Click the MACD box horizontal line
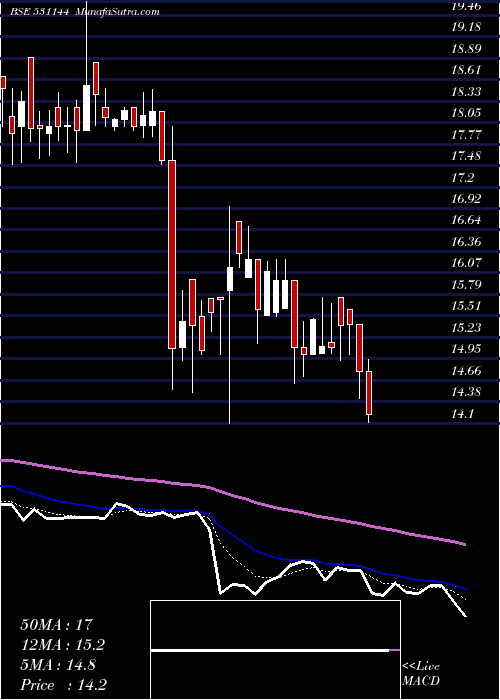The image size is (500, 700). point(275,650)
